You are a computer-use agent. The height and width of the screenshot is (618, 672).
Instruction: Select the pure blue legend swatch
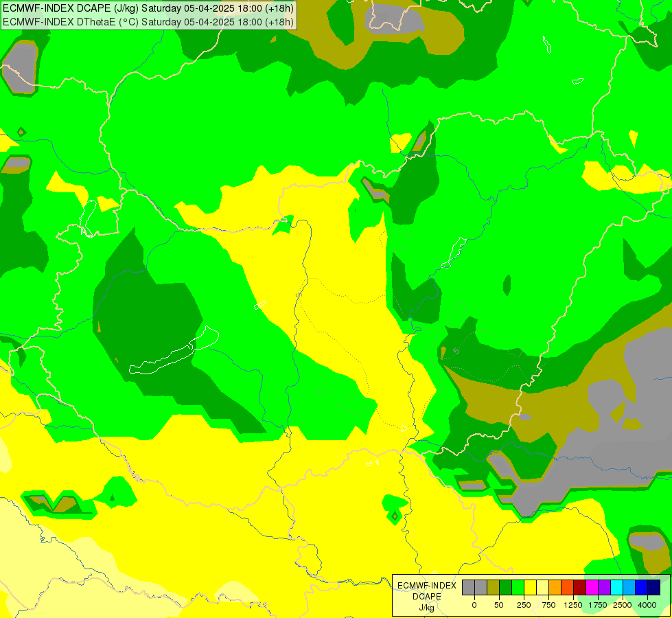coord(642,588)
